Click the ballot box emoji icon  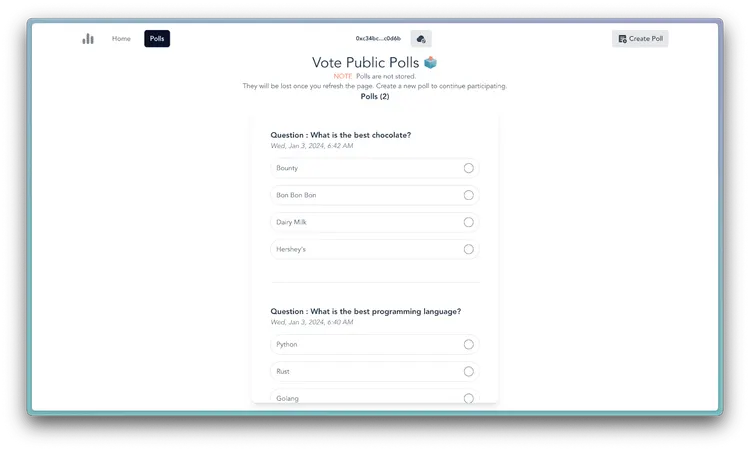click(x=430, y=63)
